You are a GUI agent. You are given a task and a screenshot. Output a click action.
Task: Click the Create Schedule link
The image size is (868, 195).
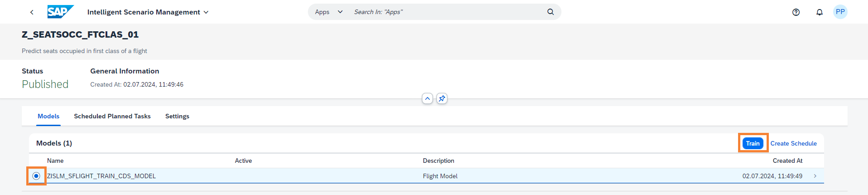tap(793, 143)
